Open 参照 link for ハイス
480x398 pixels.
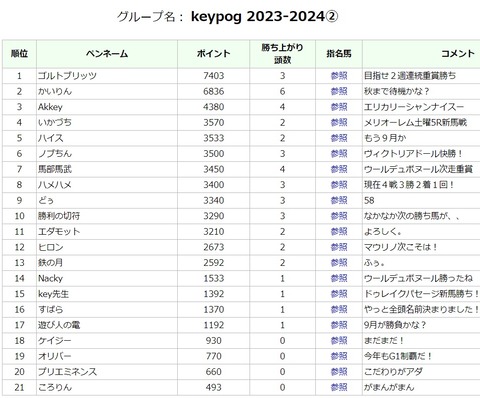click(339, 138)
